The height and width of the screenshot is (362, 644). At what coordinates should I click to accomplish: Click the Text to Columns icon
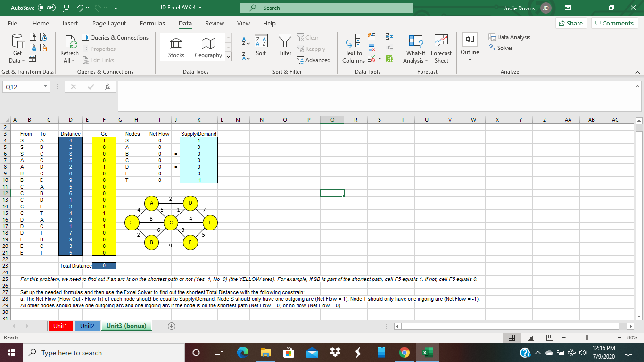pyautogui.click(x=353, y=46)
